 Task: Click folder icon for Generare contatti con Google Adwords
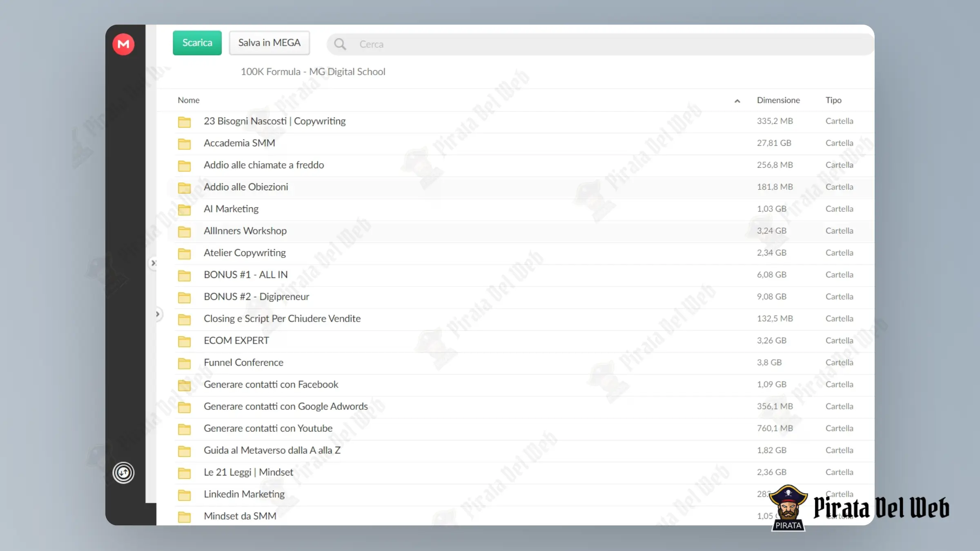[184, 407]
